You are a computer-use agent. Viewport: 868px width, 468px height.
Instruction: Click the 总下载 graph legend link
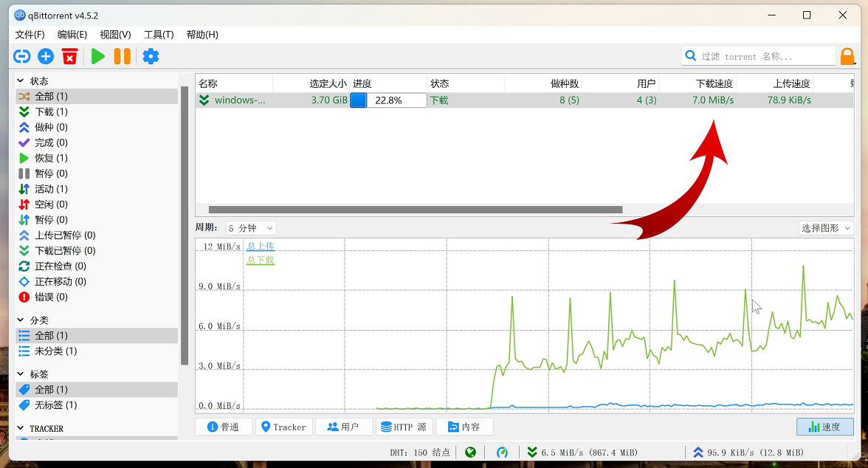[260, 261]
